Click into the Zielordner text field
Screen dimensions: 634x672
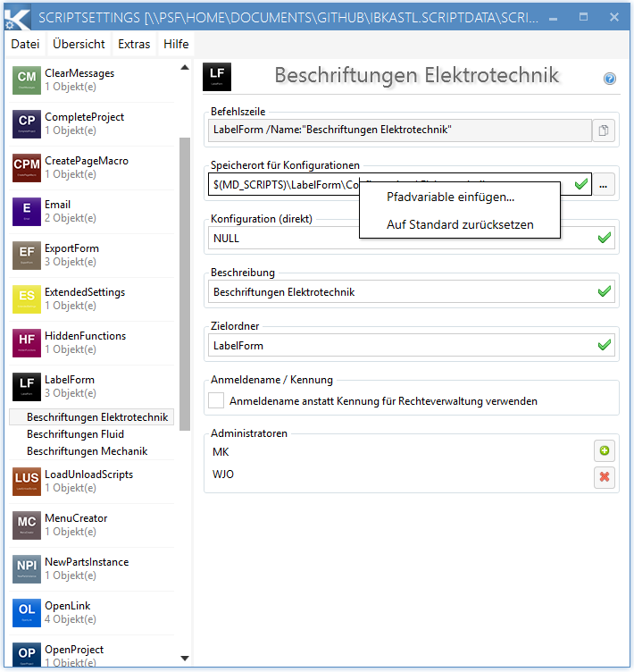point(402,345)
